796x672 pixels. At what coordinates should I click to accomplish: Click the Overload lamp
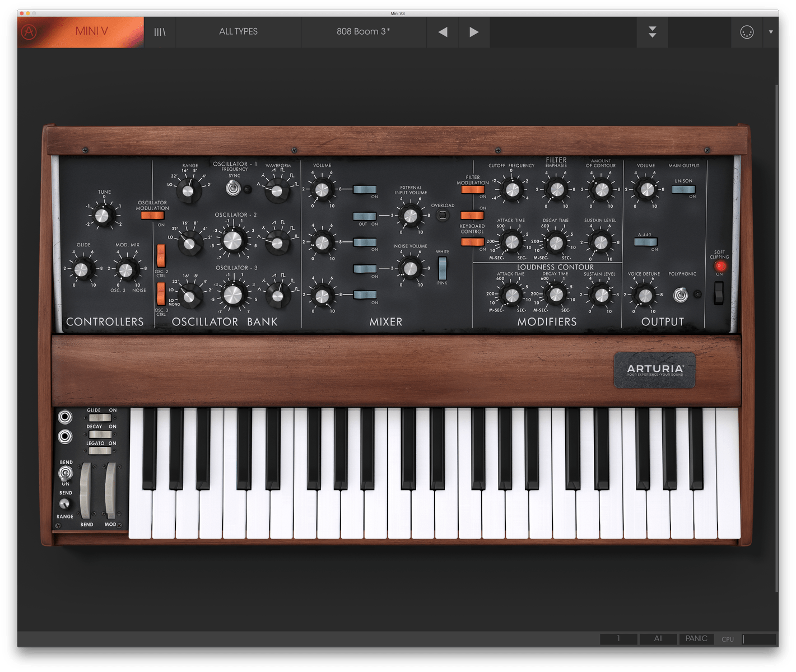pos(443,215)
